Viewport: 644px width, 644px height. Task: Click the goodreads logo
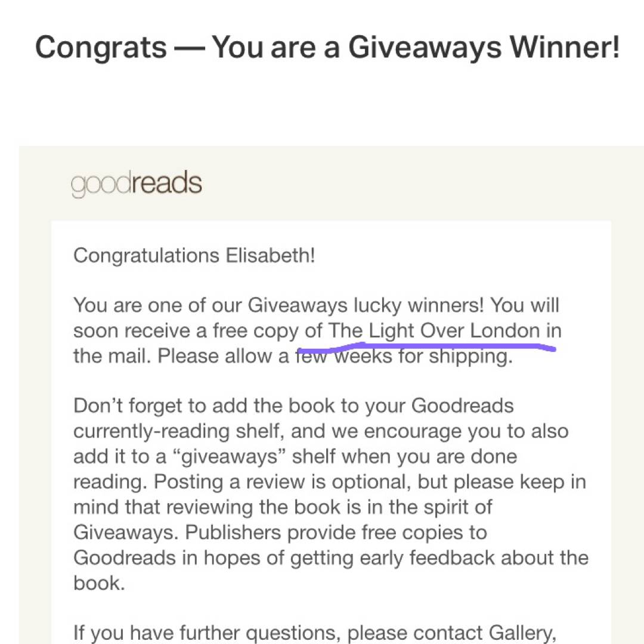coord(137,184)
